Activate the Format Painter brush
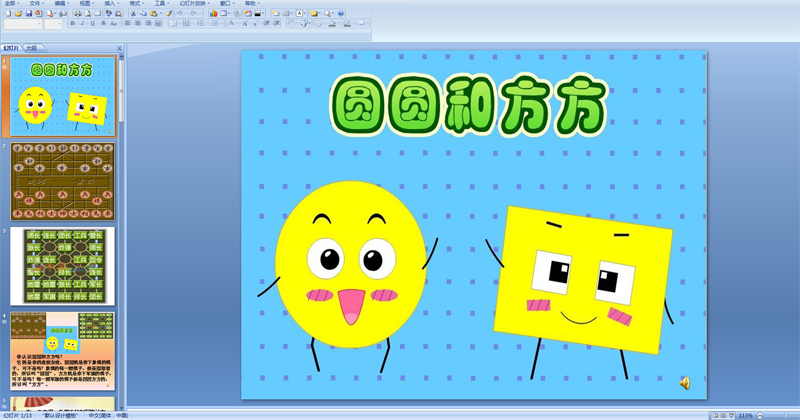800x420 pixels. (x=168, y=14)
